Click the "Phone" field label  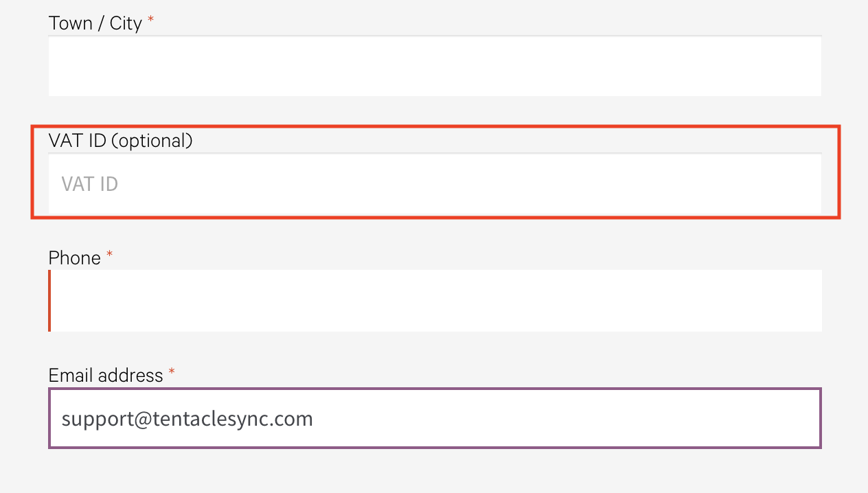tap(74, 258)
